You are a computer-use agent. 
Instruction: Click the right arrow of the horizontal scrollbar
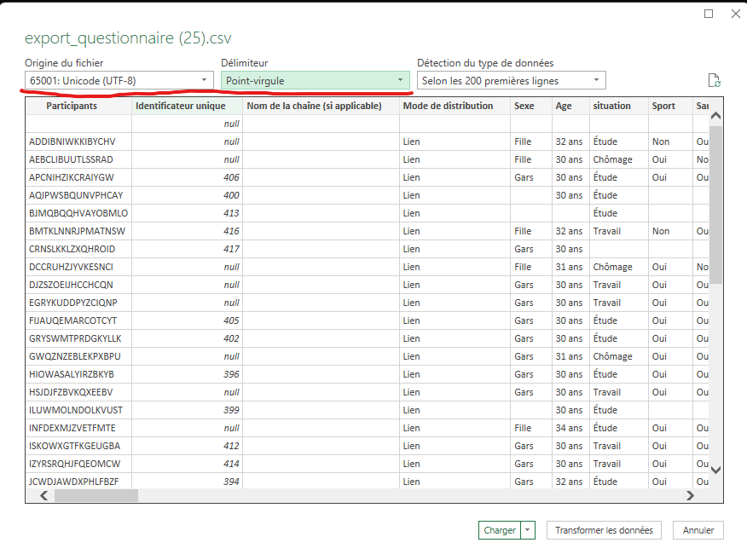pyautogui.click(x=691, y=495)
